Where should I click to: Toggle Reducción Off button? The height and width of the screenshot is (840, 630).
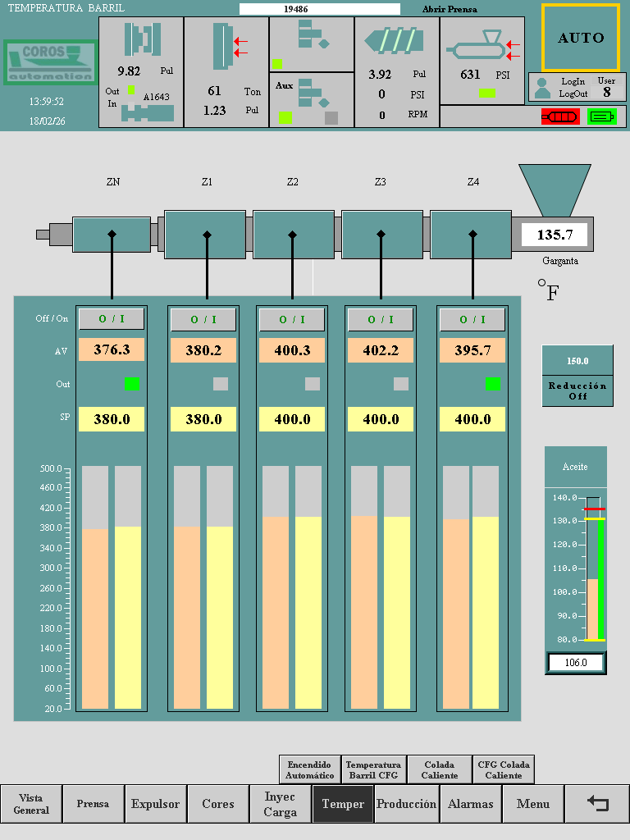[x=577, y=390]
